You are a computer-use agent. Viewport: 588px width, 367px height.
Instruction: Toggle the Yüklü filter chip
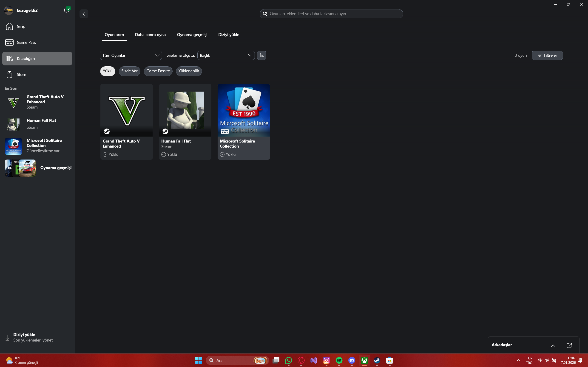pos(108,71)
